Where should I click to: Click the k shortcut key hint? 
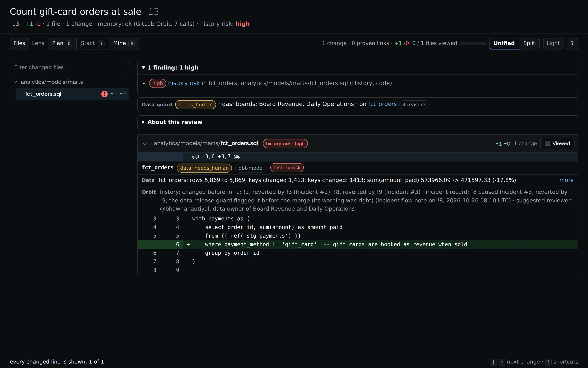tap(501, 362)
